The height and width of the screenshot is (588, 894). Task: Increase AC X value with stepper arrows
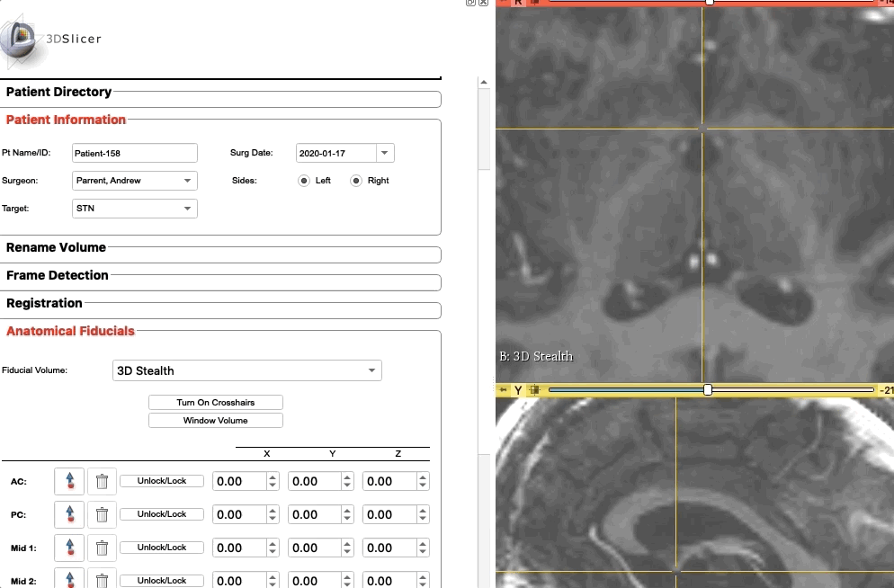coord(273,477)
